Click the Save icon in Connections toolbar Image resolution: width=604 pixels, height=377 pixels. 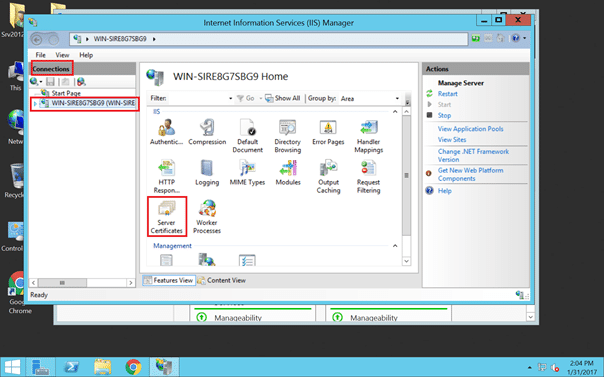click(x=50, y=82)
